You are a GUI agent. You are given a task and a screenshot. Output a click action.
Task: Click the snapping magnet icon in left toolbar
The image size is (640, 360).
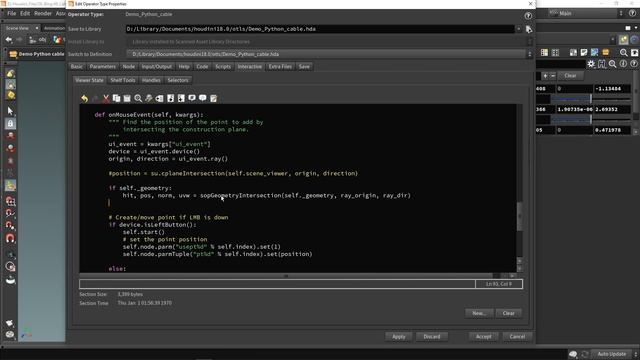(x=10, y=238)
